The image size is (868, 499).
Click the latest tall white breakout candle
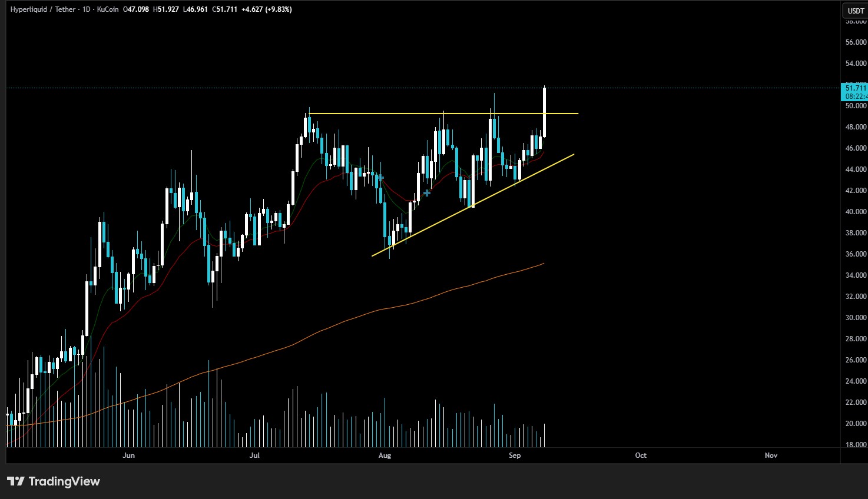(x=545, y=112)
